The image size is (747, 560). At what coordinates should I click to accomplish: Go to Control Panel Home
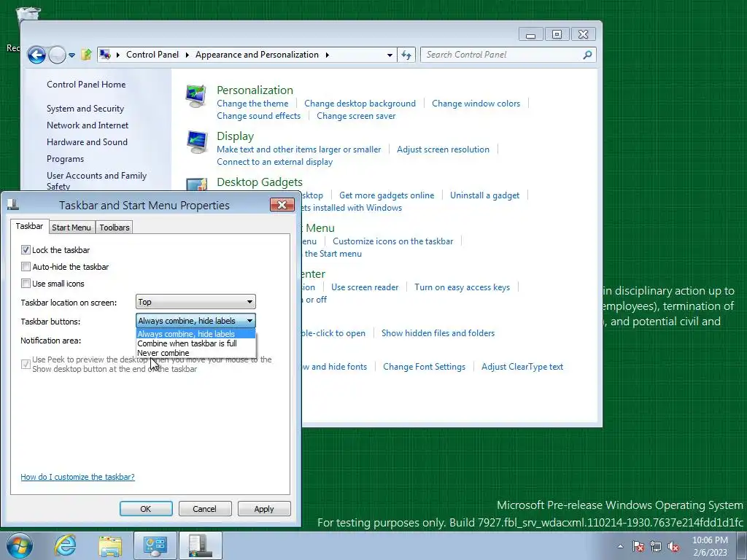click(x=86, y=85)
